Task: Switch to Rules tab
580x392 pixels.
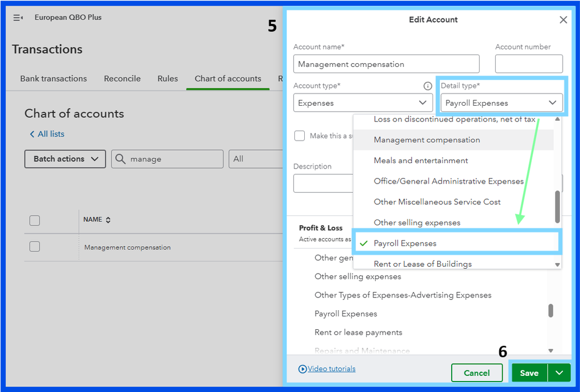Action: (x=168, y=78)
